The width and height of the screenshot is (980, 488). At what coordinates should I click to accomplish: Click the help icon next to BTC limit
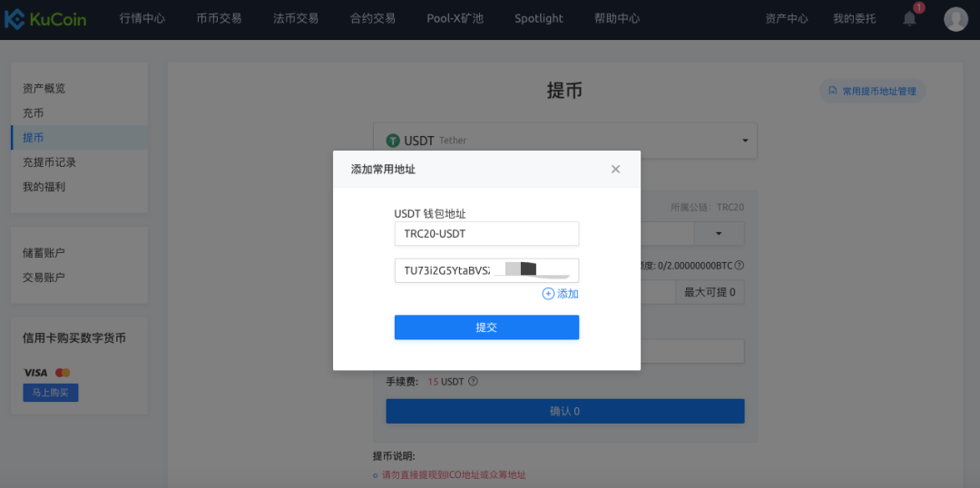[739, 265]
